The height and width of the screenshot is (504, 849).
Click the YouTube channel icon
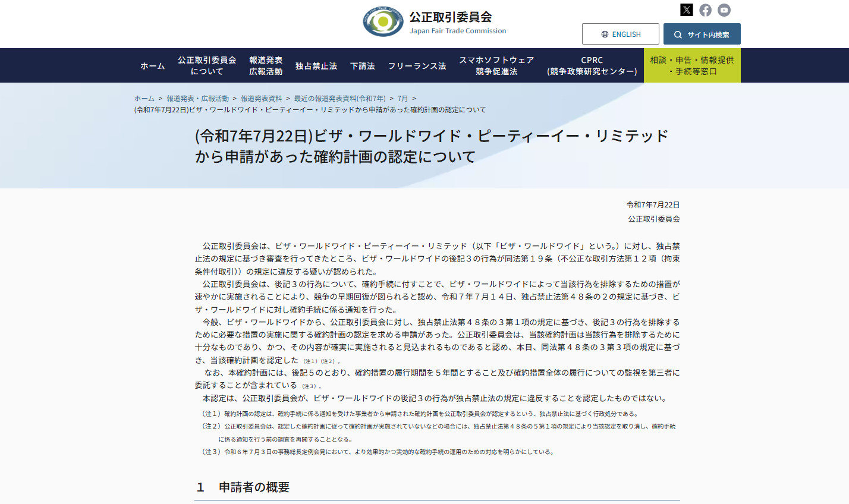(x=724, y=10)
